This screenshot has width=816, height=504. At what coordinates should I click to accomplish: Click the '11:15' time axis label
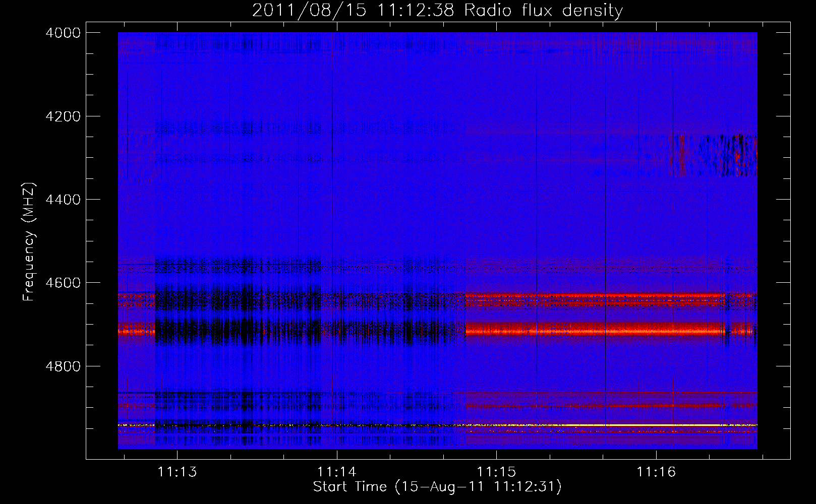point(496,472)
